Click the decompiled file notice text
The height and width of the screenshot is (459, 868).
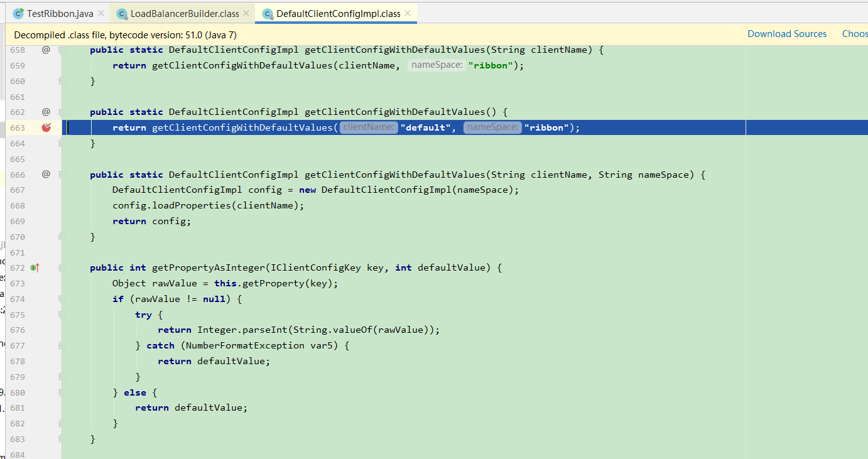pos(125,35)
